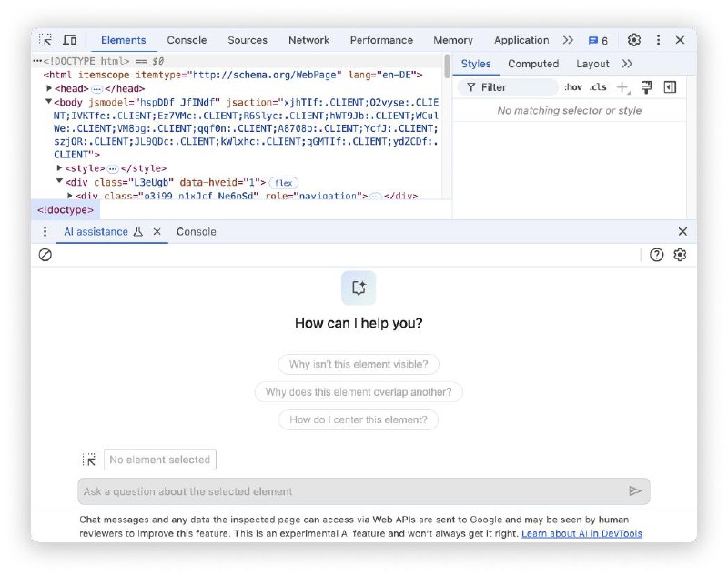The image size is (728, 576).
Task: Expand the navigation div node
Action: pos(70,196)
